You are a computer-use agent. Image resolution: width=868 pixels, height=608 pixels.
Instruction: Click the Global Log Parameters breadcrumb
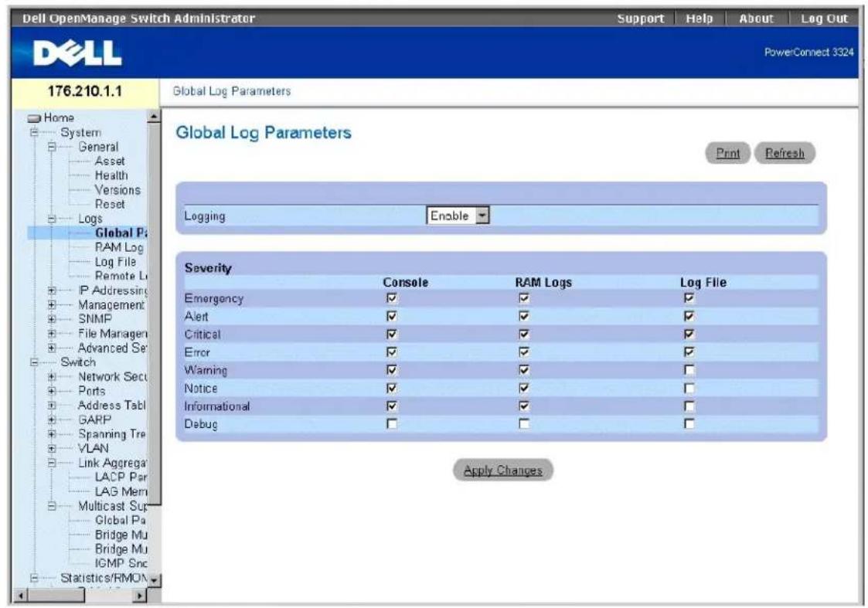pyautogui.click(x=231, y=91)
